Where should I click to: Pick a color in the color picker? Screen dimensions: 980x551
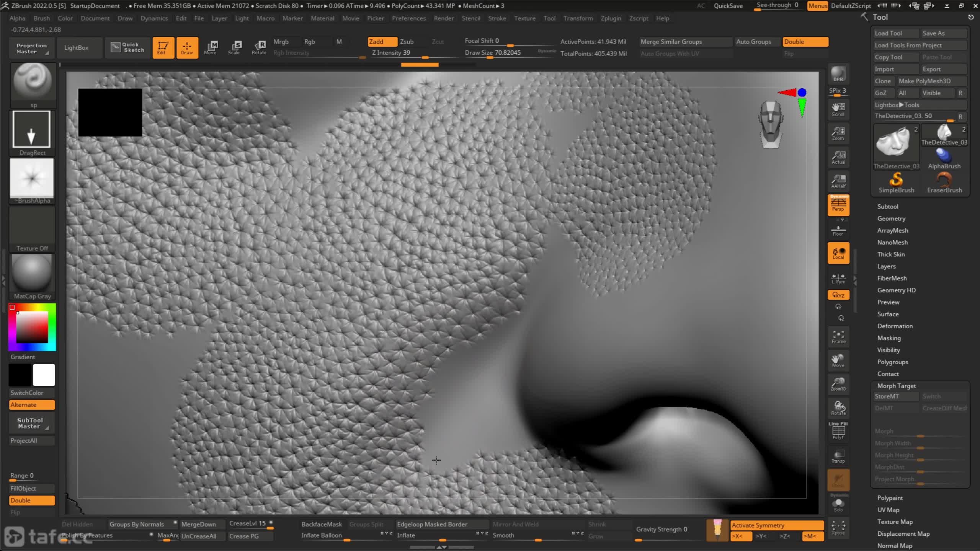(x=32, y=327)
